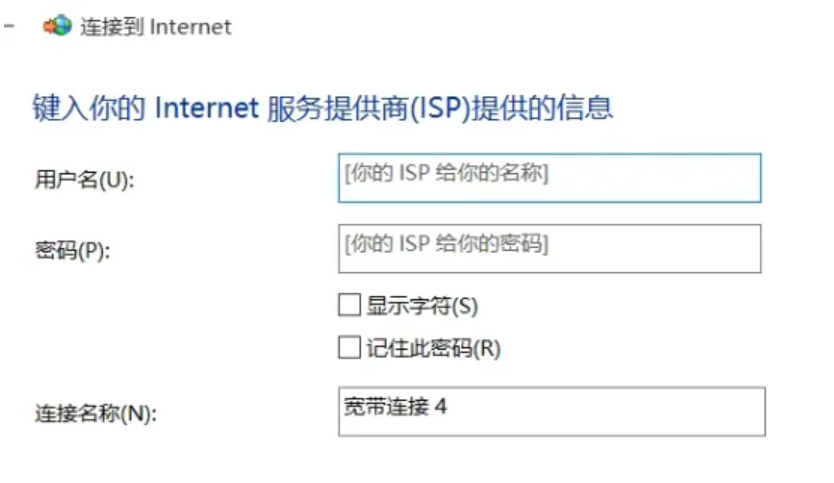Tick the 记住此密码(R) checkbox
This screenshot has height=483, width=834.
tap(349, 348)
